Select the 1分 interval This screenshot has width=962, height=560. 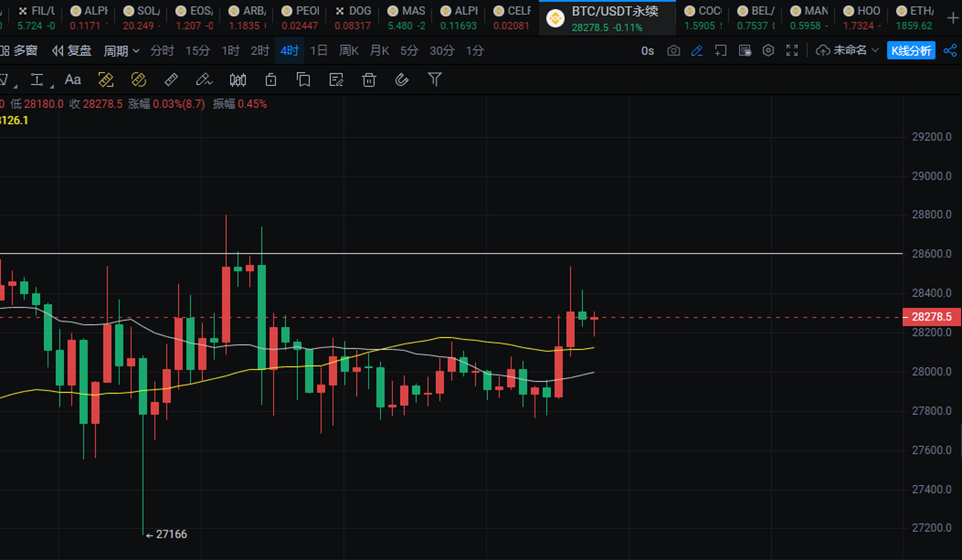click(475, 51)
